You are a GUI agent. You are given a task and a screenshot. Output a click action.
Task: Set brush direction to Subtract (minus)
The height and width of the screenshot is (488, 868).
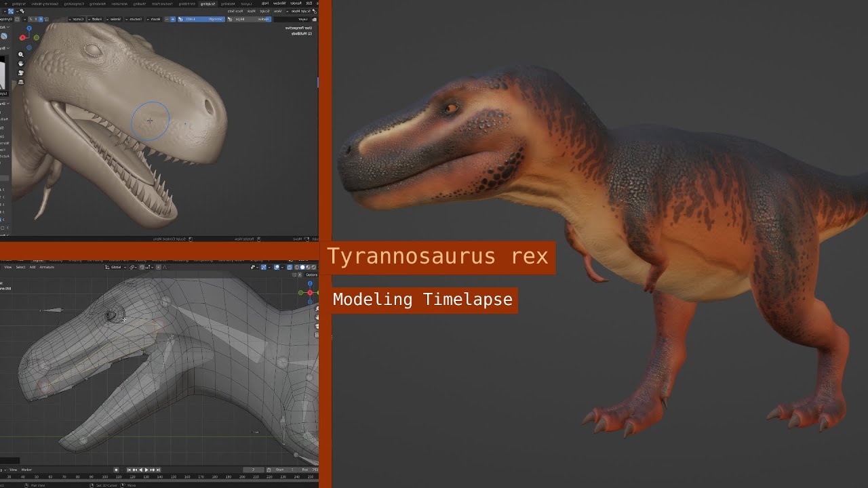pyautogui.click(x=166, y=19)
